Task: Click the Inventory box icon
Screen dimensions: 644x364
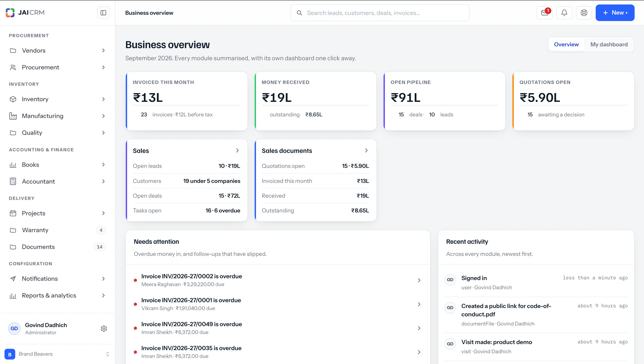Action: coord(13,99)
